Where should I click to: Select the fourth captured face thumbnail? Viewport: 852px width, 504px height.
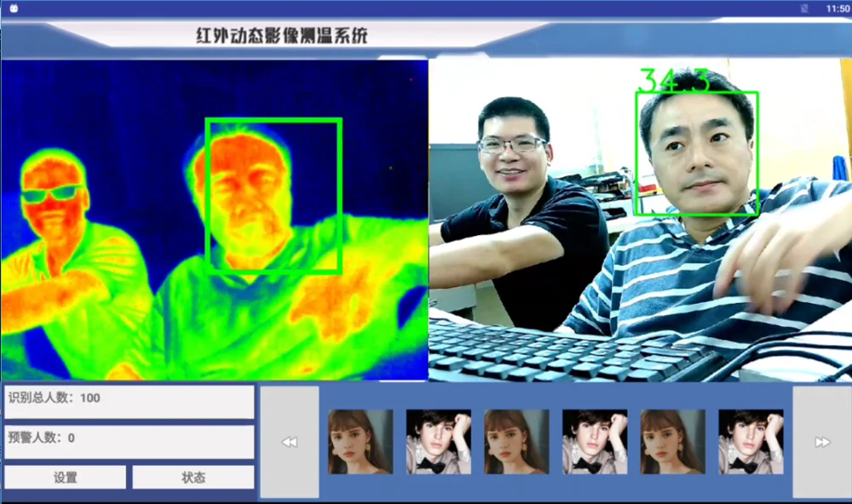tap(594, 443)
